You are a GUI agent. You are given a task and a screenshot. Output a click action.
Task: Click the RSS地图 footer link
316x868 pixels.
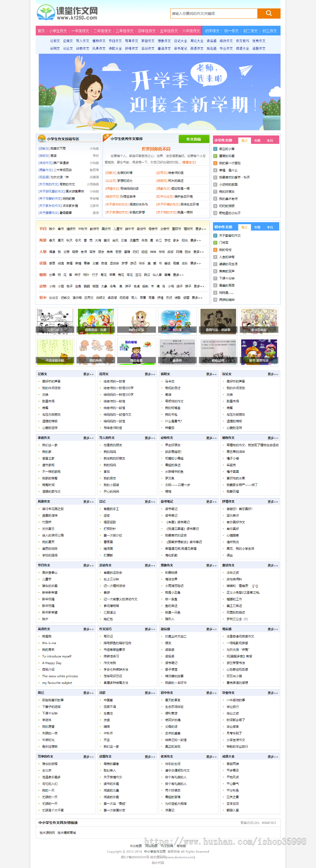136,846
